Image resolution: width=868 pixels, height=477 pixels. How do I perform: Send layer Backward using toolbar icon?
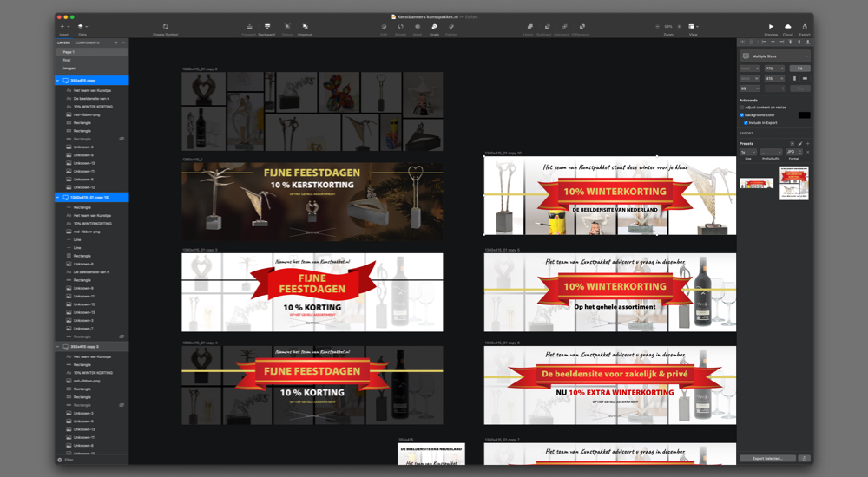pyautogui.click(x=267, y=27)
